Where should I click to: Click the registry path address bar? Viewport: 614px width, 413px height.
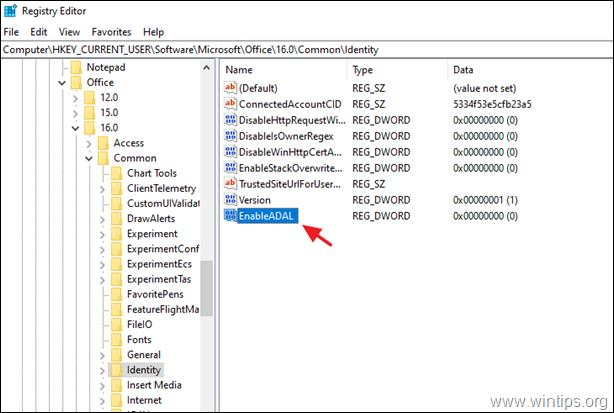(x=307, y=50)
